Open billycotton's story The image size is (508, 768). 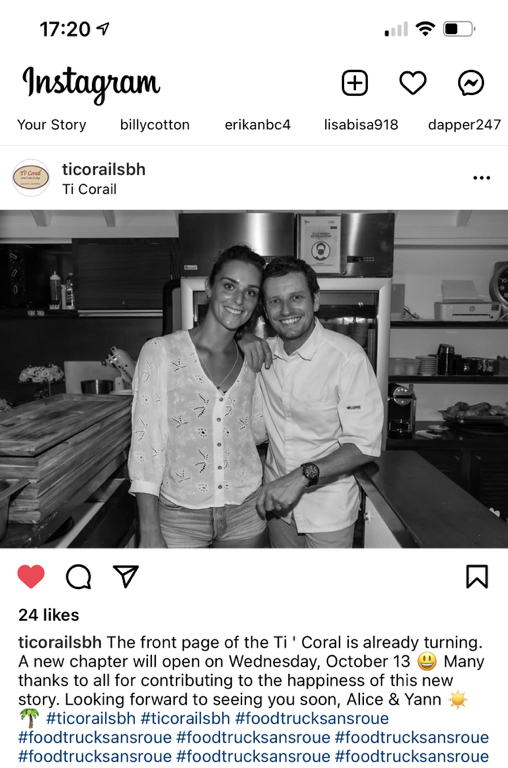155,125
